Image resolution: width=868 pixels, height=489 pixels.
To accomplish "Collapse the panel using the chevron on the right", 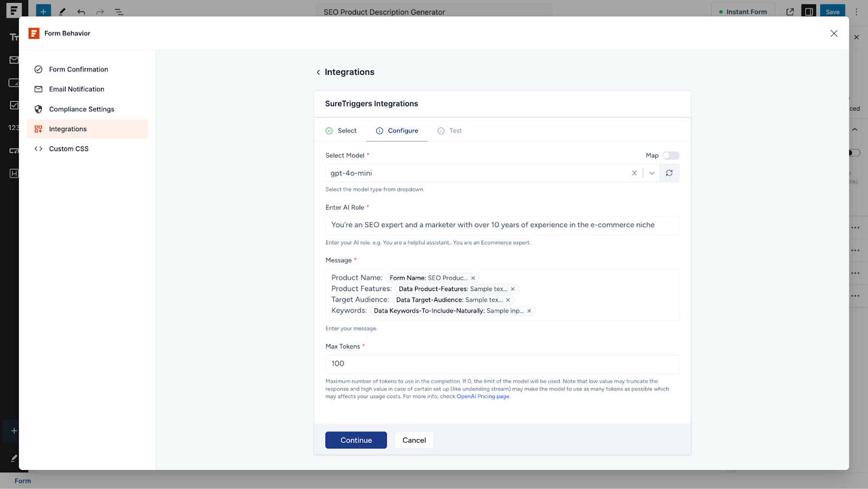I will coord(855,129).
